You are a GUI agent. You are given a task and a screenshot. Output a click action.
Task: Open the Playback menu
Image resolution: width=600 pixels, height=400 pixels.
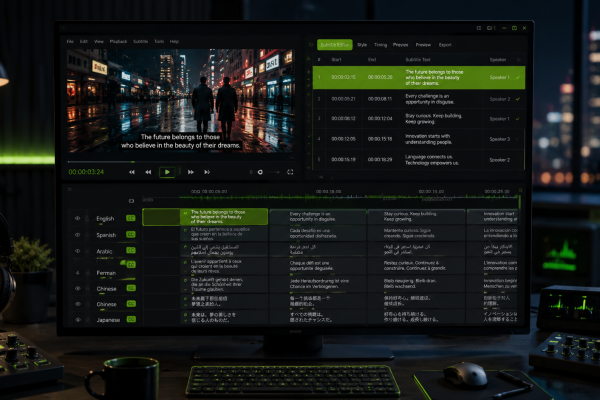(x=118, y=41)
